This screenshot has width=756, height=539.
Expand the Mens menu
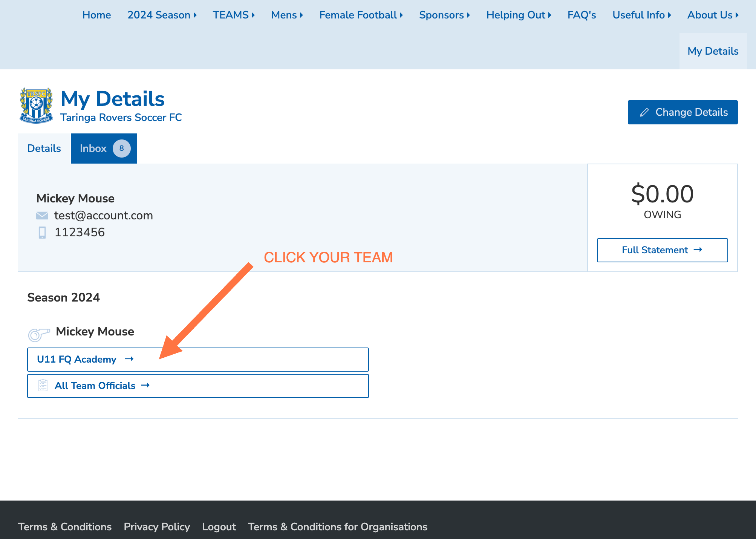(x=287, y=15)
